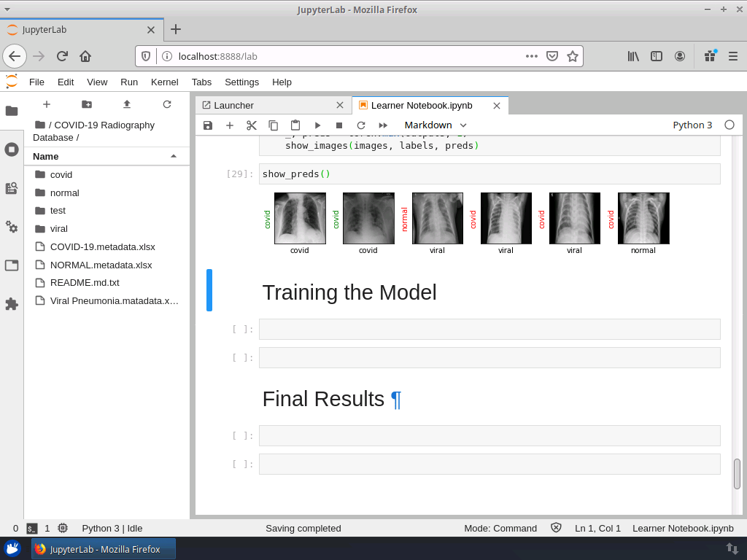The width and height of the screenshot is (747, 560).
Task: Run the selected cell with the run icon
Action: (x=317, y=125)
